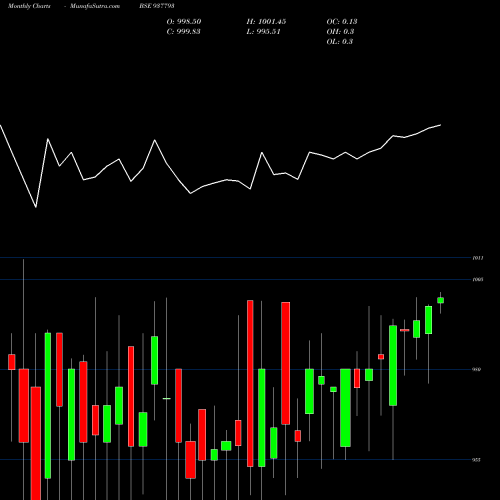Select the open value 'O: 998.50'
500x500 pixels.
pyautogui.click(x=184, y=22)
